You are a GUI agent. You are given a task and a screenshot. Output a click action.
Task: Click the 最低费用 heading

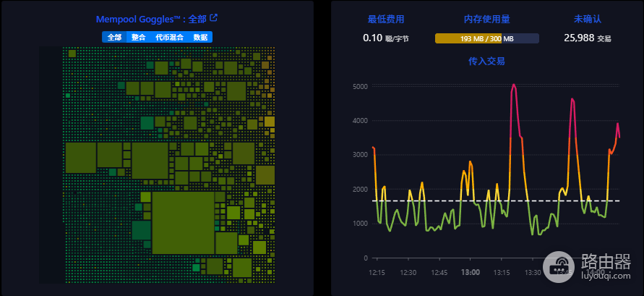point(386,20)
